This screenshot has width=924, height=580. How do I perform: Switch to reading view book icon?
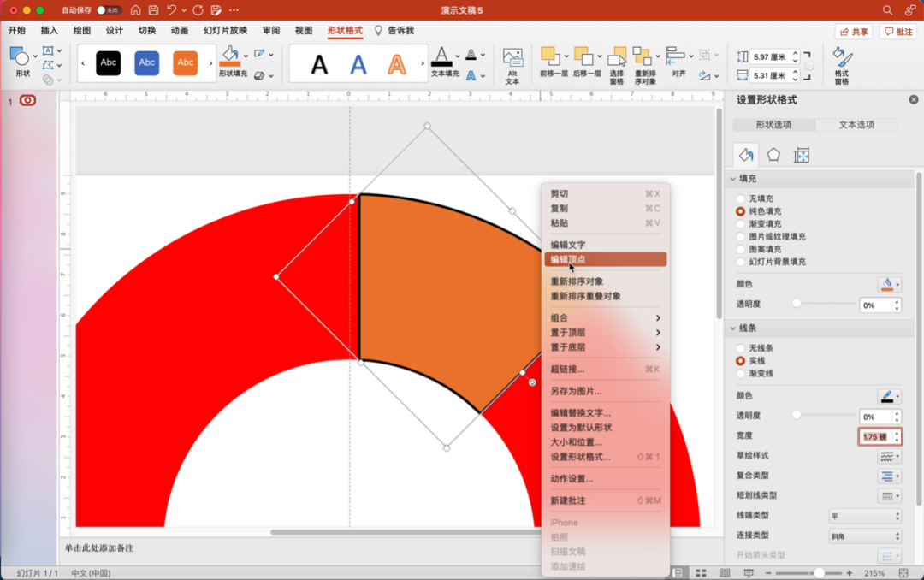tap(725, 573)
